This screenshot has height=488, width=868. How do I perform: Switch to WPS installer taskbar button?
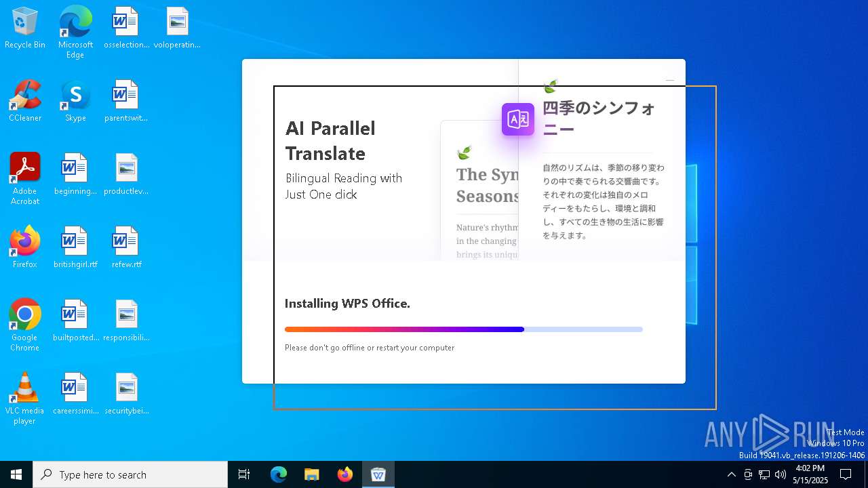coord(378,474)
